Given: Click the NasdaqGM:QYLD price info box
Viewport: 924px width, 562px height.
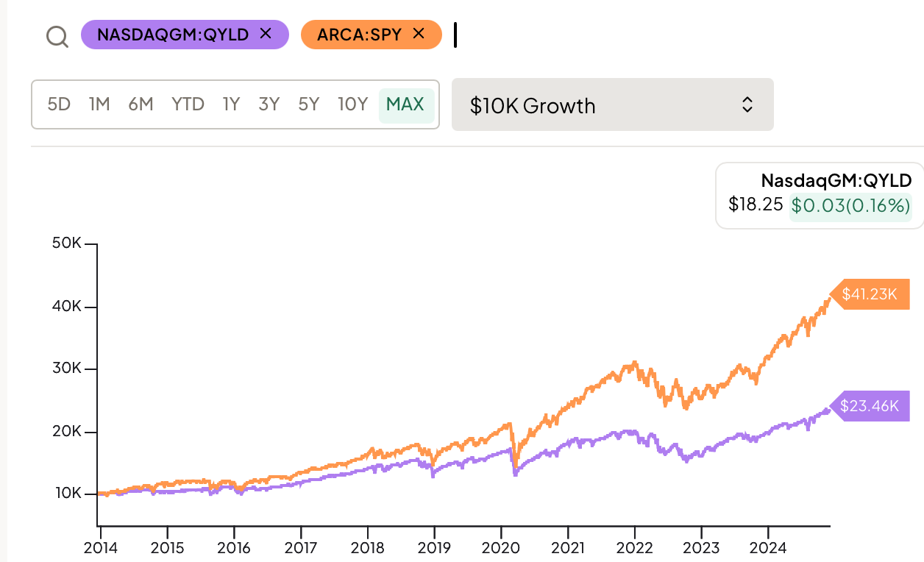Looking at the screenshot, I should point(819,194).
